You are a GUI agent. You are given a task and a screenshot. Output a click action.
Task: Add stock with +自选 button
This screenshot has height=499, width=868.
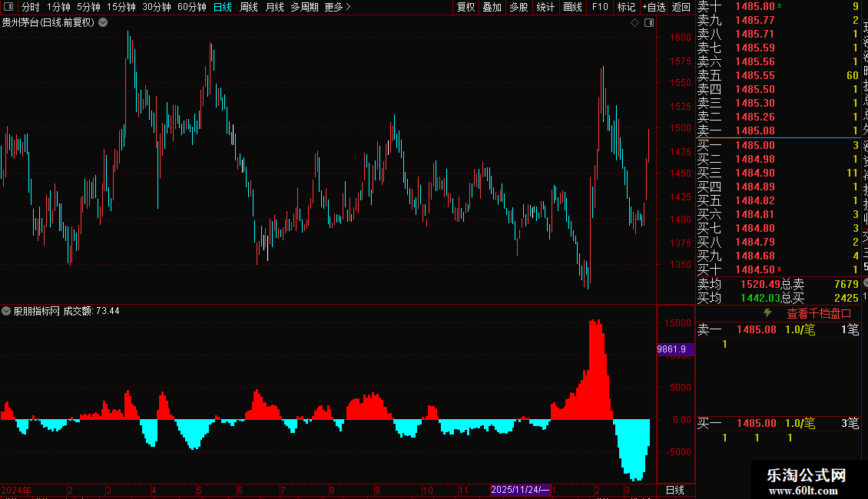(x=654, y=7)
